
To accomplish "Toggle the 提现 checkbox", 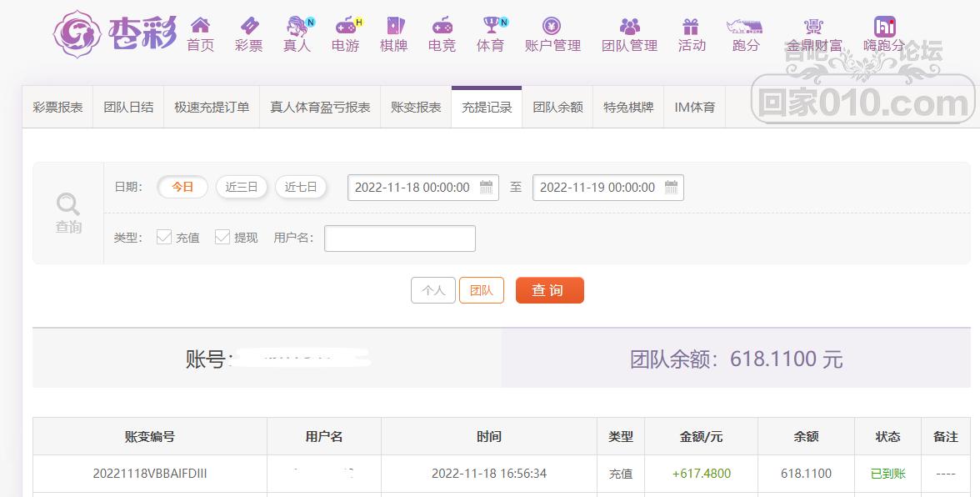I will tap(222, 236).
